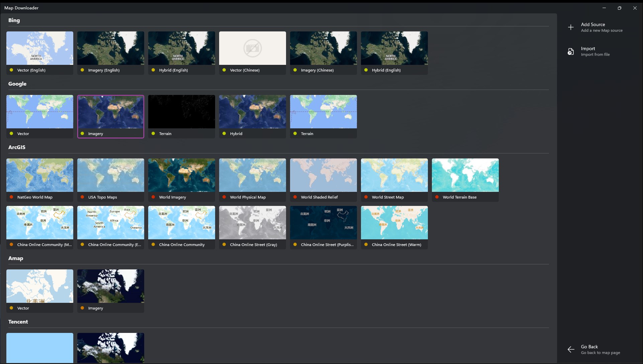The width and height of the screenshot is (643, 364).
Task: Select the World Terrain Base thumbnail
Action: [x=465, y=175]
